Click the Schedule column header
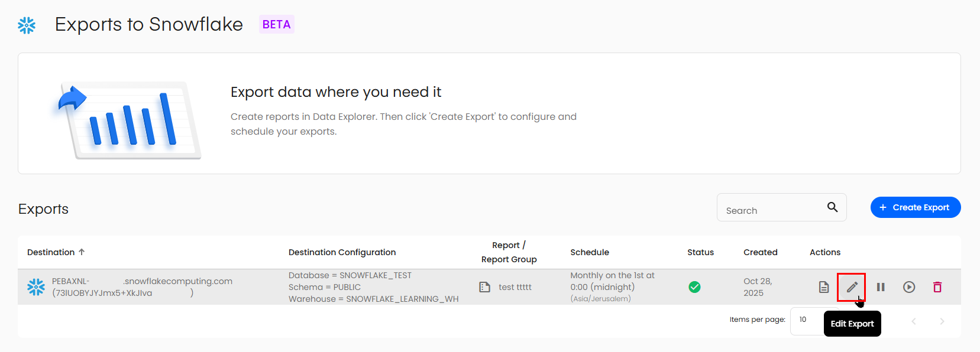Screen dimensions: 980x352 pyautogui.click(x=589, y=252)
